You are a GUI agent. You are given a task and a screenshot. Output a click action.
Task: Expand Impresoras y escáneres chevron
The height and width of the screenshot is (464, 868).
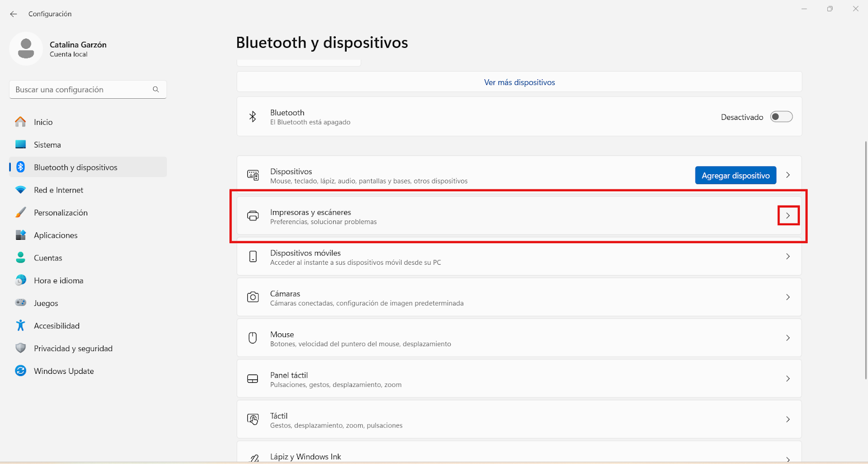788,215
